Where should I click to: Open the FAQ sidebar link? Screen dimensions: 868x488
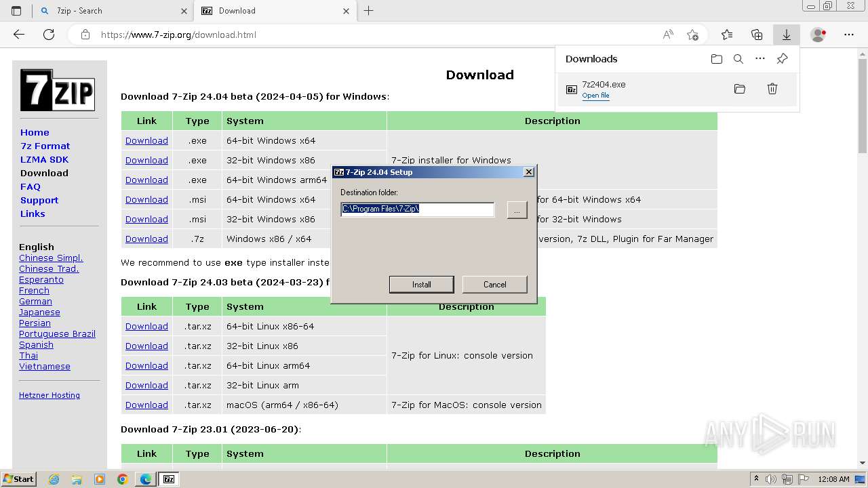coord(31,186)
